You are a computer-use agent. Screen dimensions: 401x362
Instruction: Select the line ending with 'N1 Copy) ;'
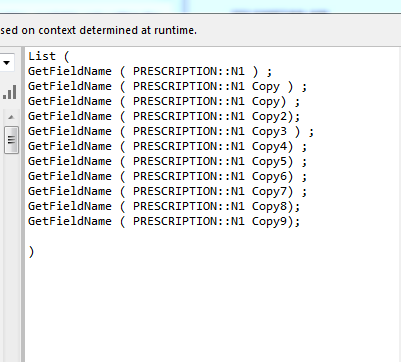pos(164,101)
